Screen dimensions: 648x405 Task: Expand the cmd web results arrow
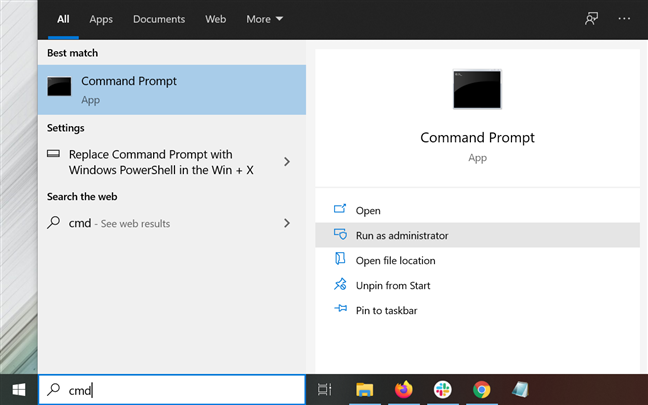(x=287, y=223)
